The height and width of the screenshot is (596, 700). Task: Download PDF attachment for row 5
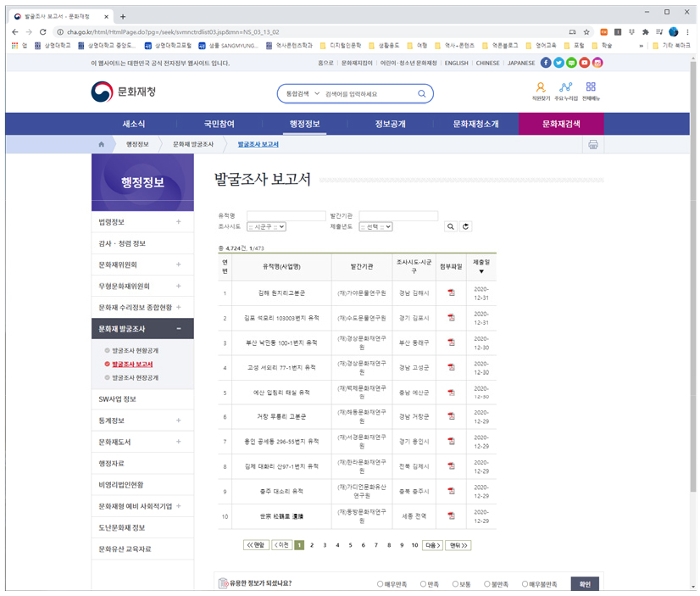coord(452,393)
